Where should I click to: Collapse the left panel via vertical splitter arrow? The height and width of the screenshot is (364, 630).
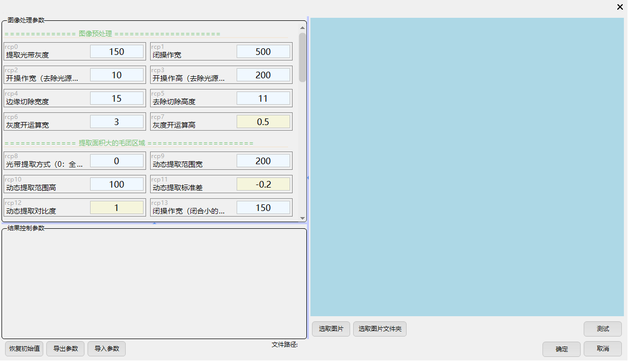tap(308, 178)
